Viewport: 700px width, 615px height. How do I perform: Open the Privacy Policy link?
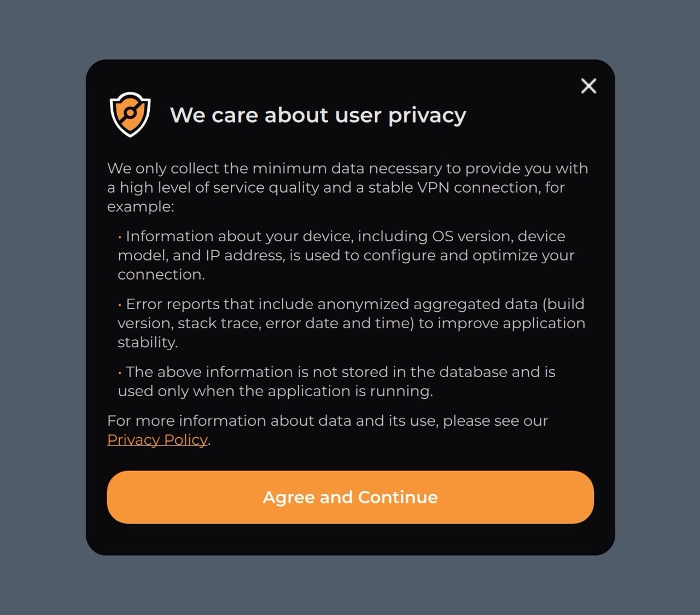tap(157, 440)
